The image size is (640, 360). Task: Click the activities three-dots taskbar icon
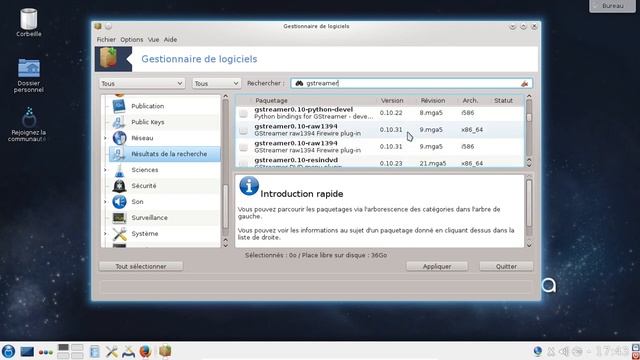(x=46, y=352)
